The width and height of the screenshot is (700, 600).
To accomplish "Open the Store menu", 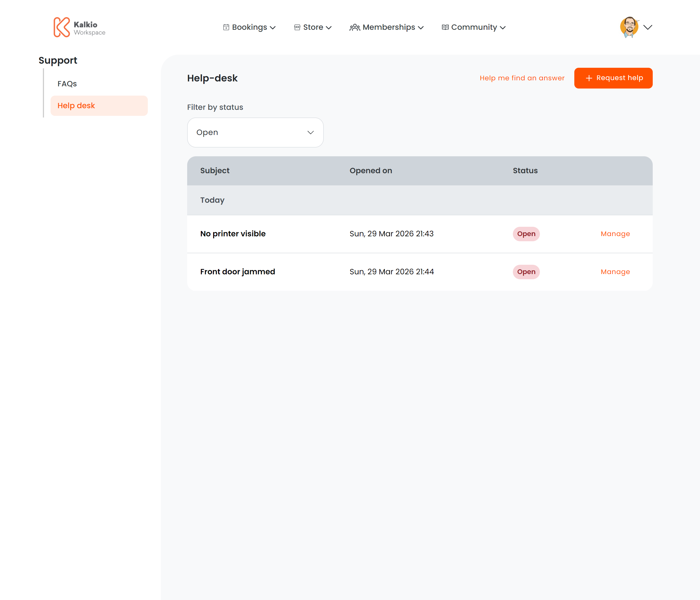I will click(313, 27).
